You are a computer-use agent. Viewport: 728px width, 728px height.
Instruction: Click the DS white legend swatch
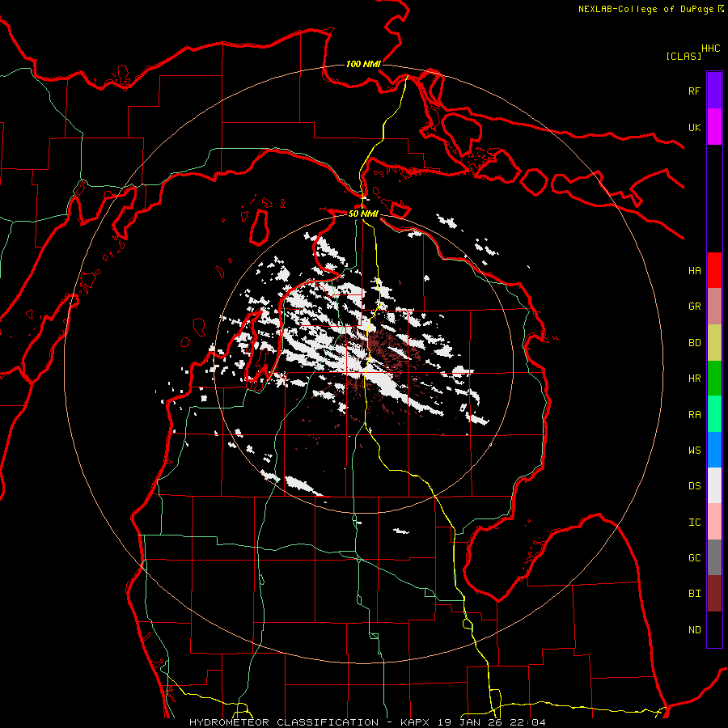click(x=714, y=485)
